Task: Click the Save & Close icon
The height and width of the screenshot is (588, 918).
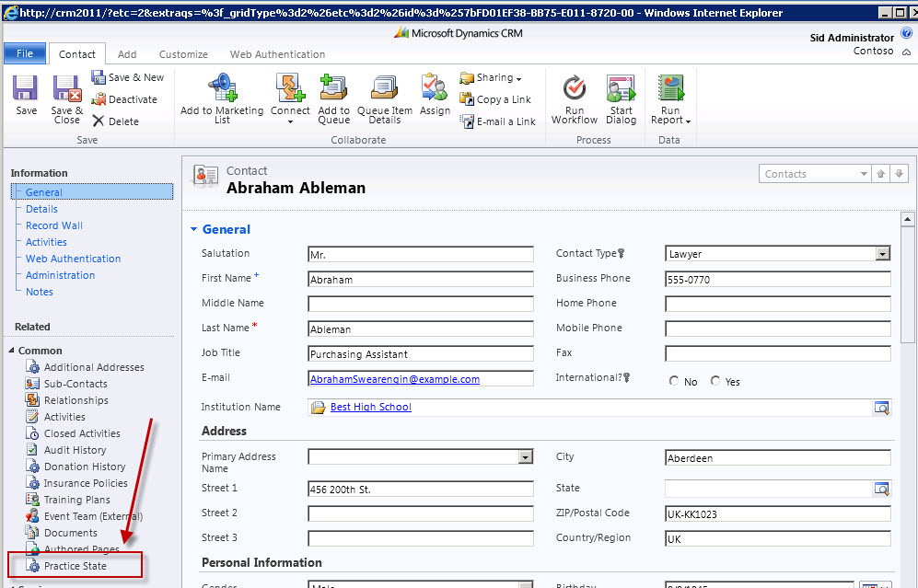Action: click(x=66, y=90)
